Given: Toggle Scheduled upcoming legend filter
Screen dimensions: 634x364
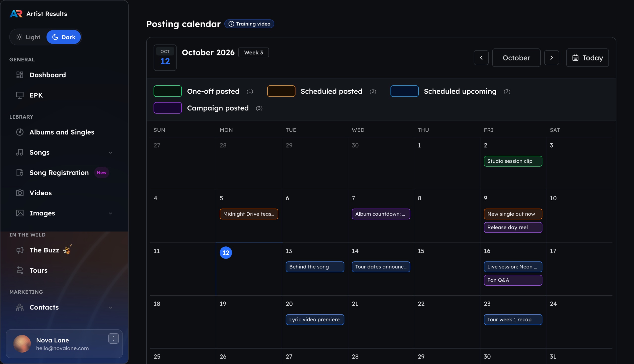Looking at the screenshot, I should 450,91.
